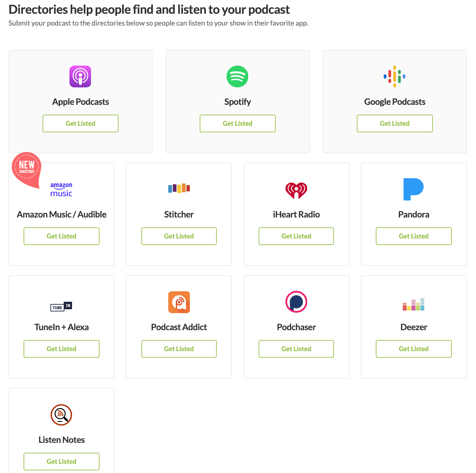The height and width of the screenshot is (473, 476).
Task: Get listed on Listen Notes
Action: (x=61, y=462)
